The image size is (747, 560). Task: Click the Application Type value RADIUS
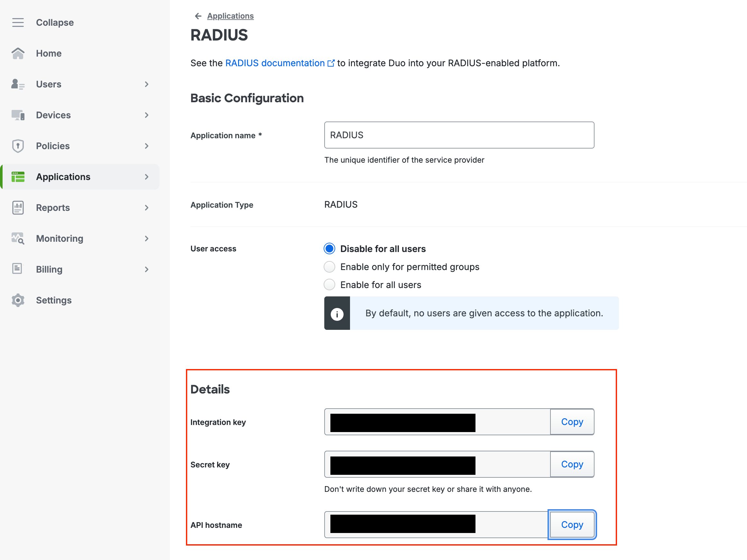(341, 204)
